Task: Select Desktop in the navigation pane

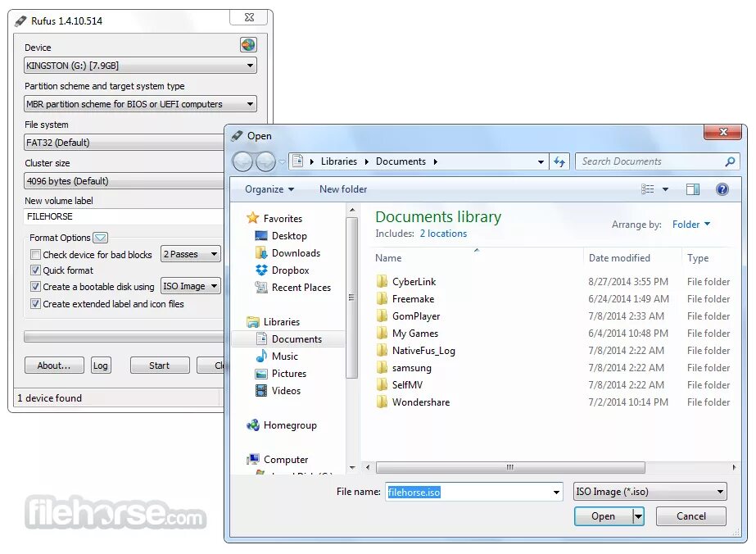Action: (289, 235)
